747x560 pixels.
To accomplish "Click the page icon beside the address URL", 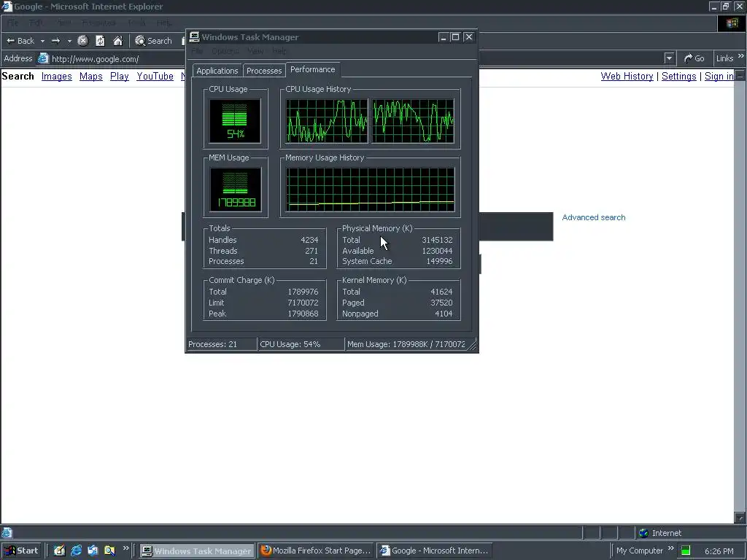I will (43, 58).
